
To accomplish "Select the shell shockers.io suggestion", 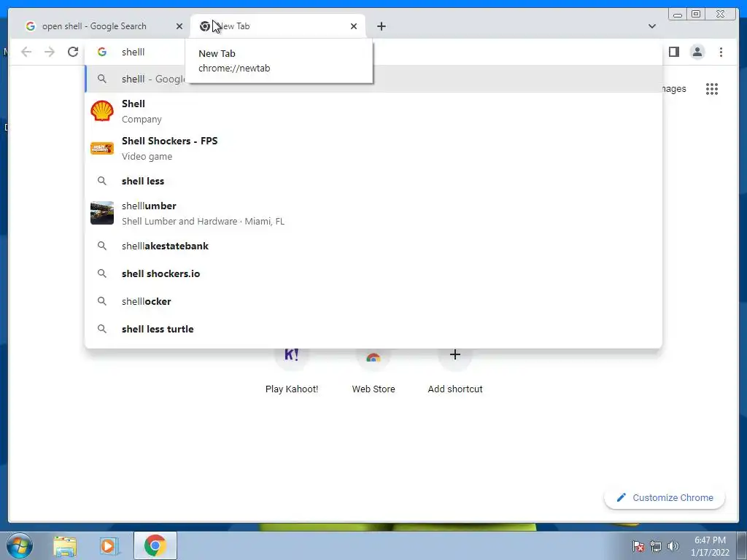I will 373,274.
